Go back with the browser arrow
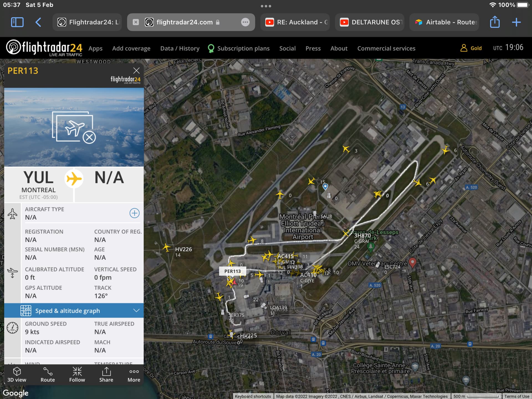The width and height of the screenshot is (532, 399). coord(39,22)
